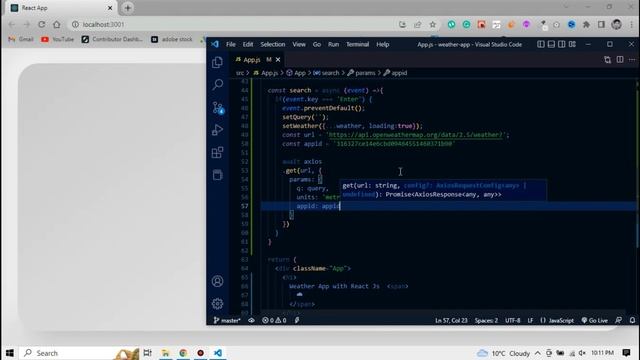Open the Go menu
This screenshot has width=640, height=360.
point(317,44)
